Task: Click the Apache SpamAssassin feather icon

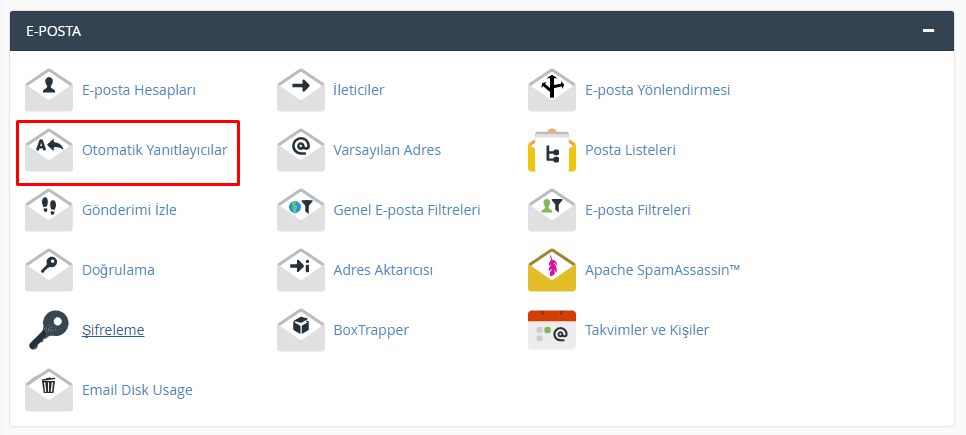Action: 552,270
